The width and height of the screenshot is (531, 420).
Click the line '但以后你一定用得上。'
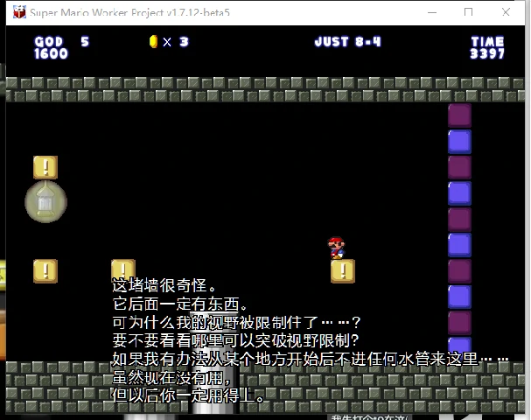pyautogui.click(x=188, y=395)
